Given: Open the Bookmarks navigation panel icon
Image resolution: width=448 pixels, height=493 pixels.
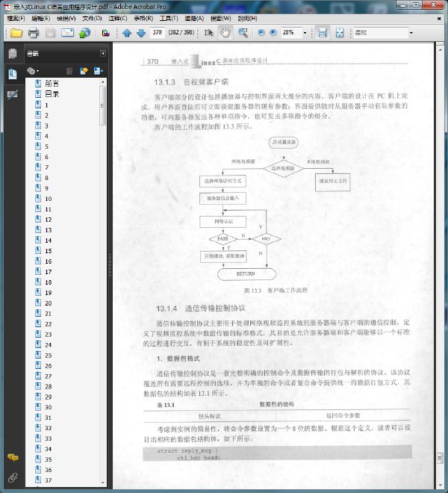Looking at the screenshot, I should (13, 74).
